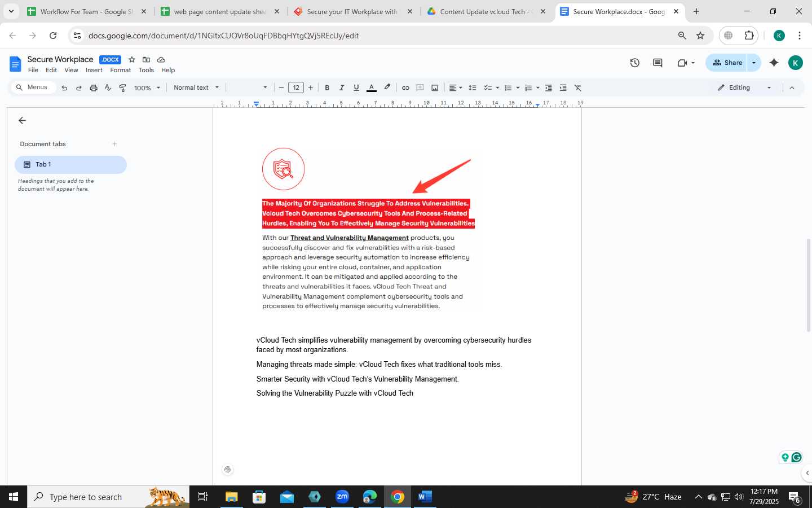
Task: Apply a numbered list
Action: pos(528,87)
